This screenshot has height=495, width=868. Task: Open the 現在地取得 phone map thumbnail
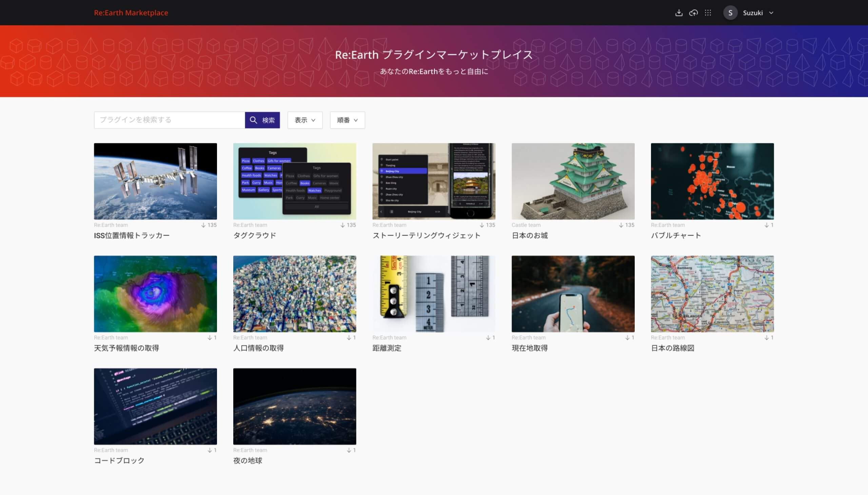pos(573,294)
